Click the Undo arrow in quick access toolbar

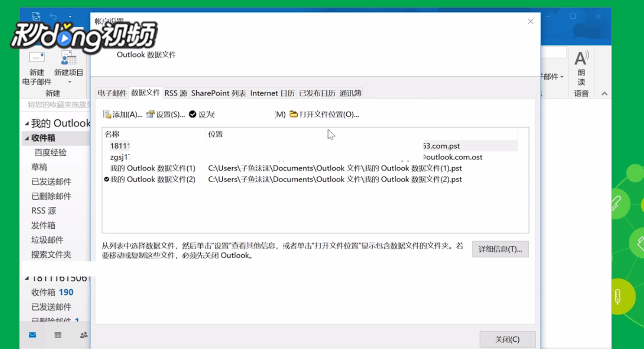(x=53, y=16)
